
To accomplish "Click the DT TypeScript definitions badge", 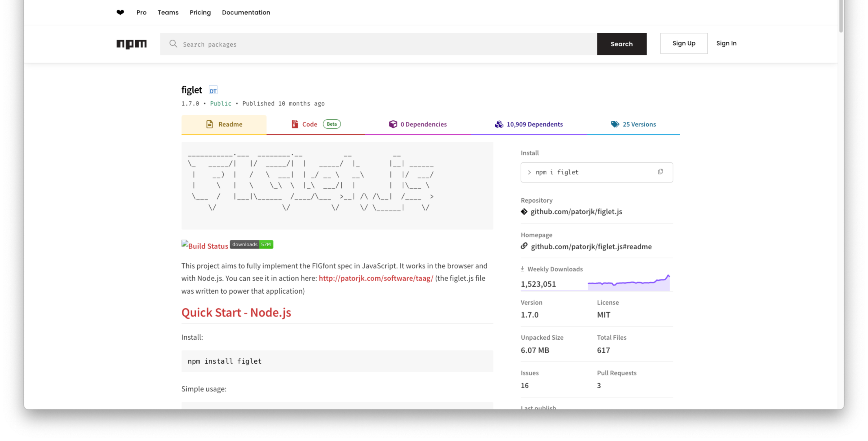I will (213, 90).
